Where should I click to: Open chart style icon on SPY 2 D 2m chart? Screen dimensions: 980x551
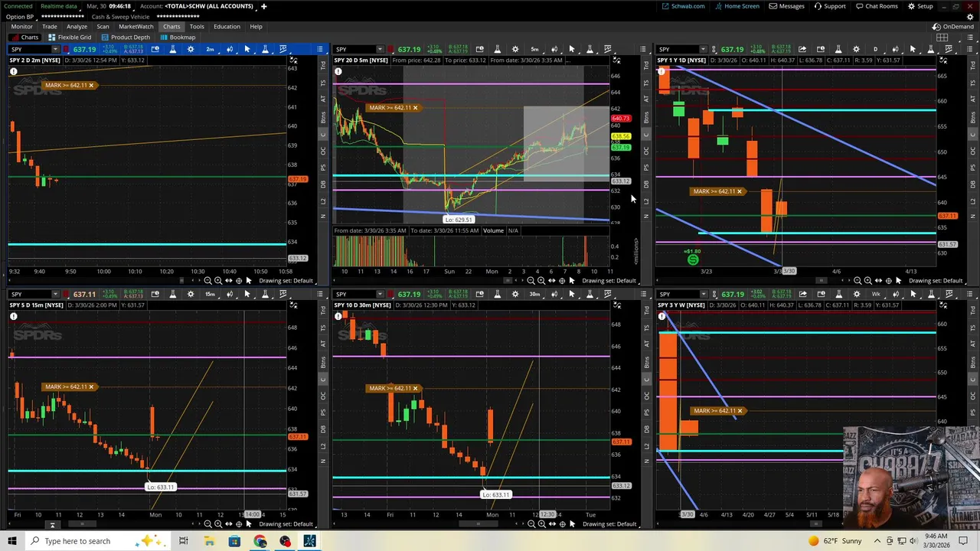(x=229, y=49)
